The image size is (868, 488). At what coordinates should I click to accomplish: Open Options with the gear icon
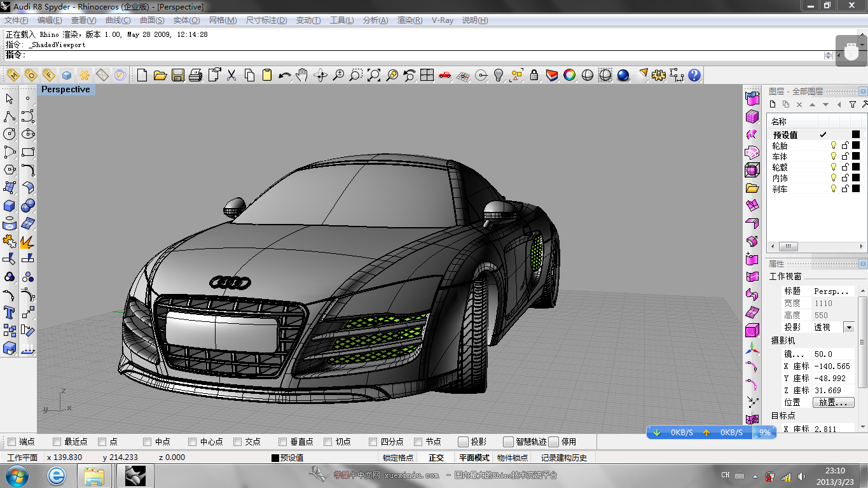pos(659,75)
